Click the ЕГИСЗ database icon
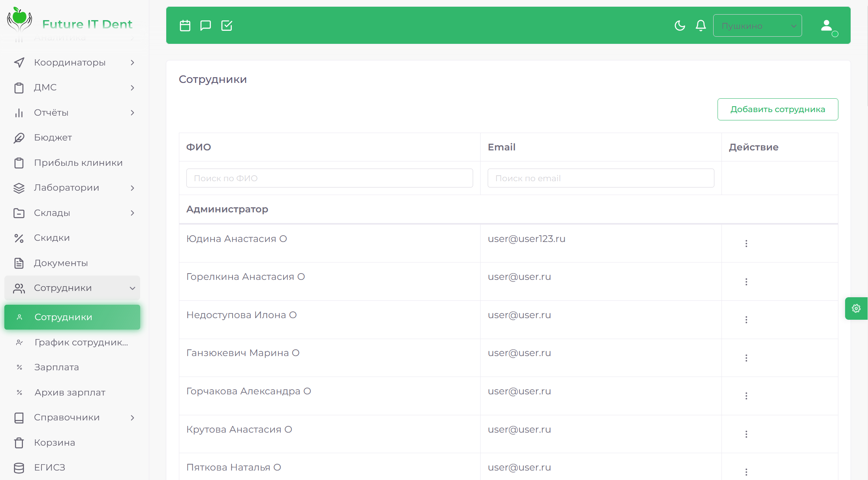Viewport: 868px width, 480px height. tap(19, 468)
